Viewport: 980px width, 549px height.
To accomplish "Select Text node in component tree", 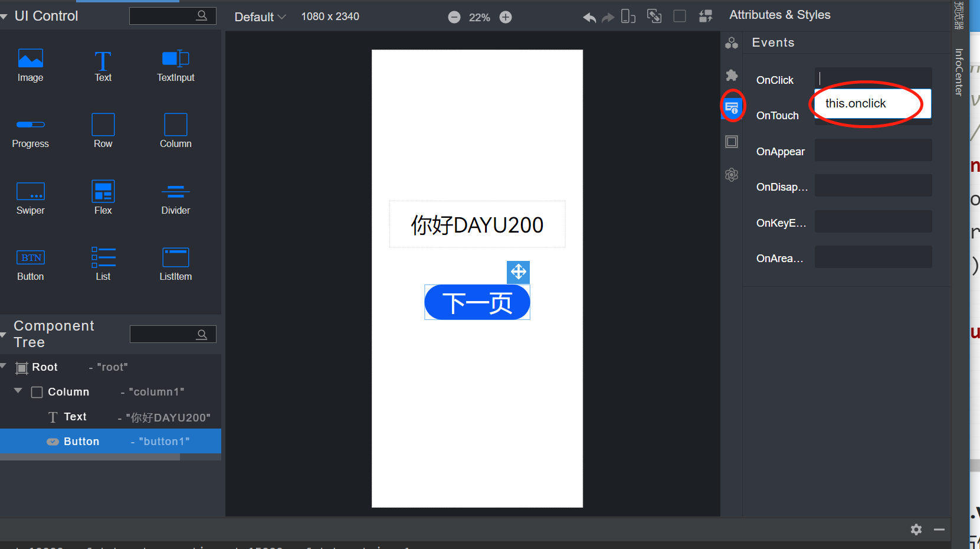I will click(110, 417).
